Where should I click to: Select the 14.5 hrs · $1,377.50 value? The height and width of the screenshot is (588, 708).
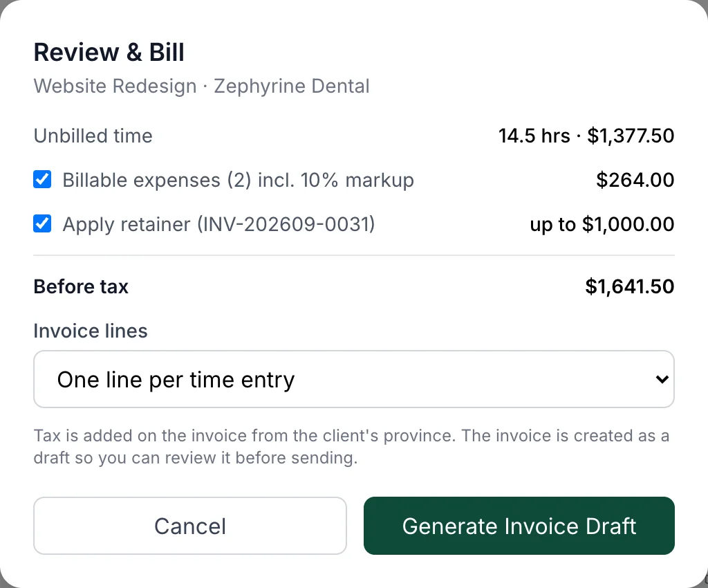[x=586, y=136]
